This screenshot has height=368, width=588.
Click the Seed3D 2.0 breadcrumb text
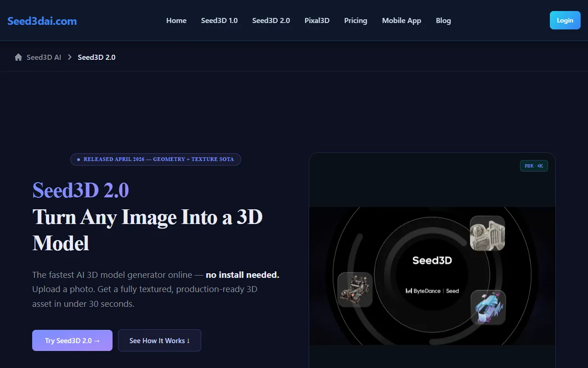click(x=96, y=57)
